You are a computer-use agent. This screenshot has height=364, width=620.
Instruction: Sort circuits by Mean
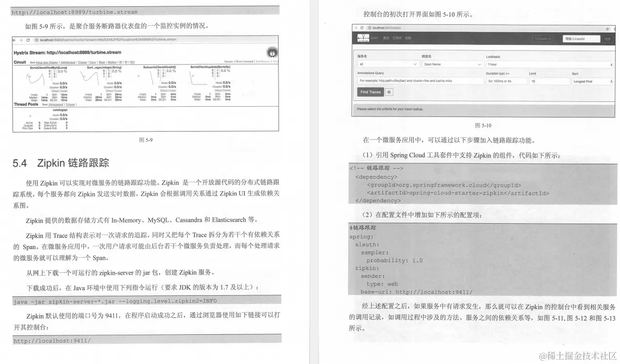click(x=101, y=62)
